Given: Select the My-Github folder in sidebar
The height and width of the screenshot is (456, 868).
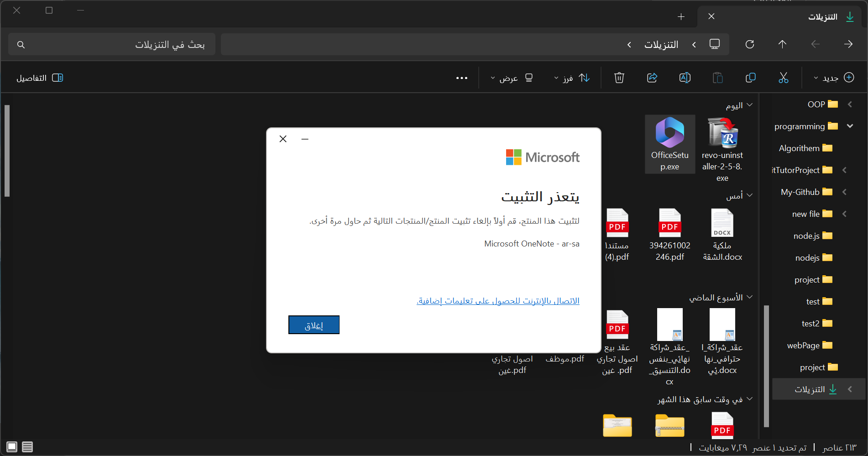Looking at the screenshot, I should pos(805,192).
